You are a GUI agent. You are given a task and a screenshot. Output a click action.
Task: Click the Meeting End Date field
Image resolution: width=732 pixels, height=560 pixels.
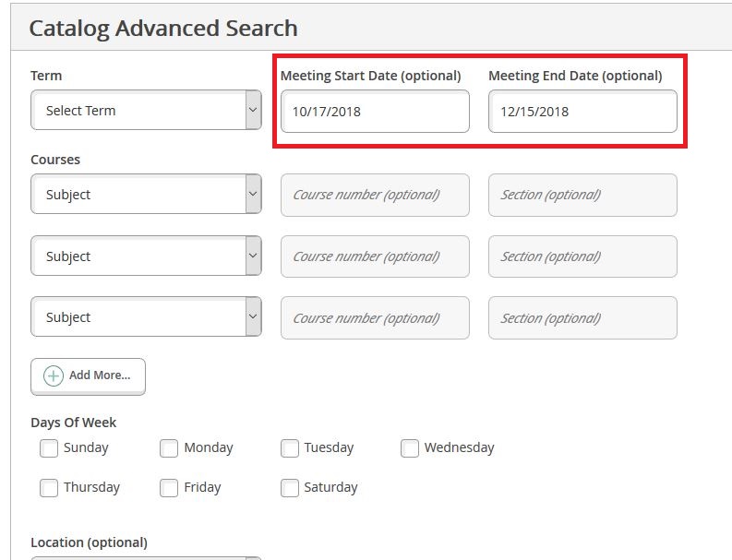click(582, 112)
